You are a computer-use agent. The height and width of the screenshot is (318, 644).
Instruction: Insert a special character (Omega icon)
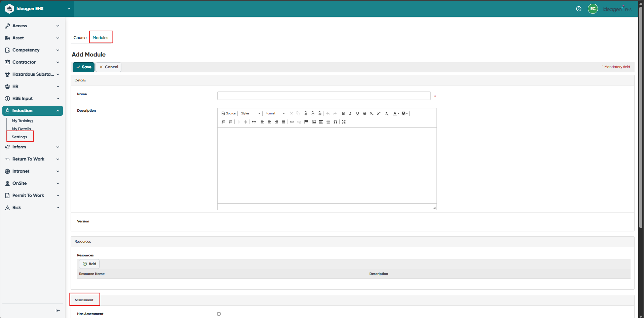pos(335,122)
